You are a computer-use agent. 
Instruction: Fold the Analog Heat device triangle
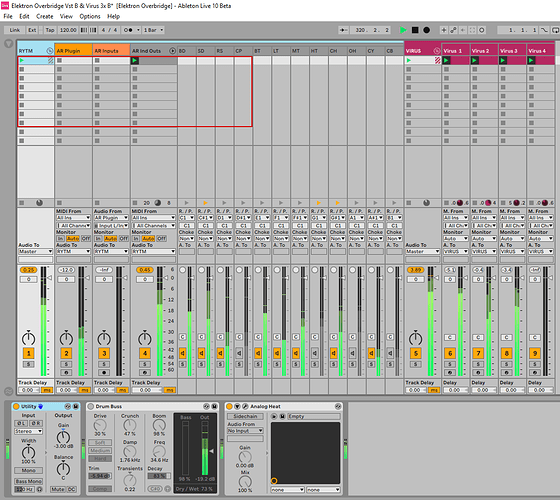pyautogui.click(x=237, y=406)
